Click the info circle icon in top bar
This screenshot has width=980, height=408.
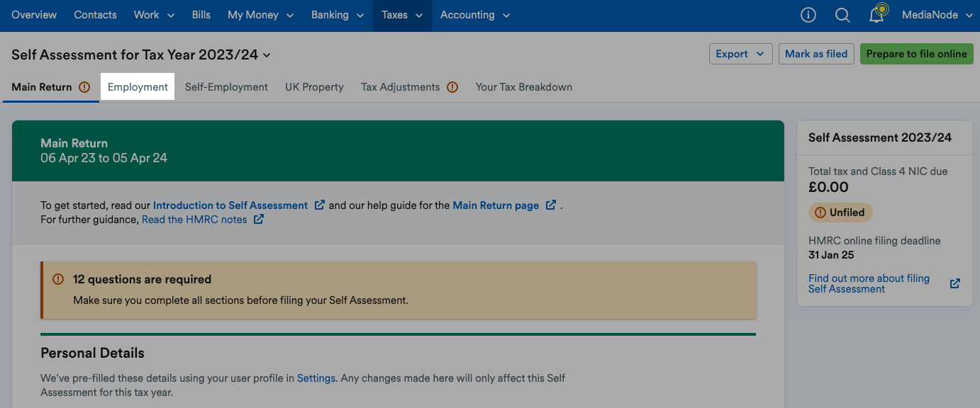[808, 15]
